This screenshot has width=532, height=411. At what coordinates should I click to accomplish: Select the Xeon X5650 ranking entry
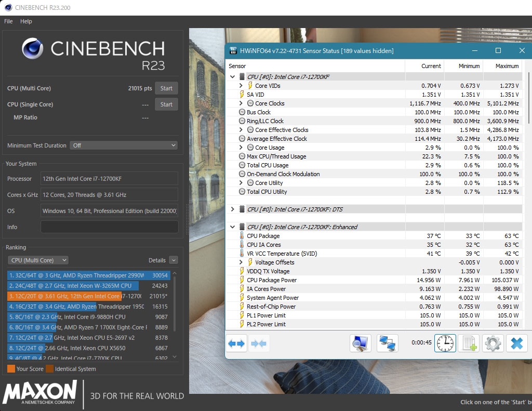click(x=88, y=348)
